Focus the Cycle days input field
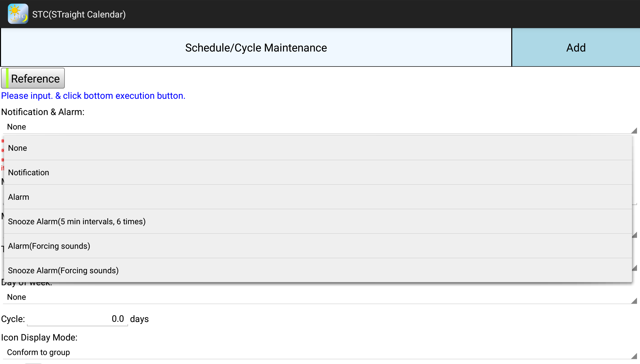Image resolution: width=640 pixels, height=364 pixels. pyautogui.click(x=77, y=319)
